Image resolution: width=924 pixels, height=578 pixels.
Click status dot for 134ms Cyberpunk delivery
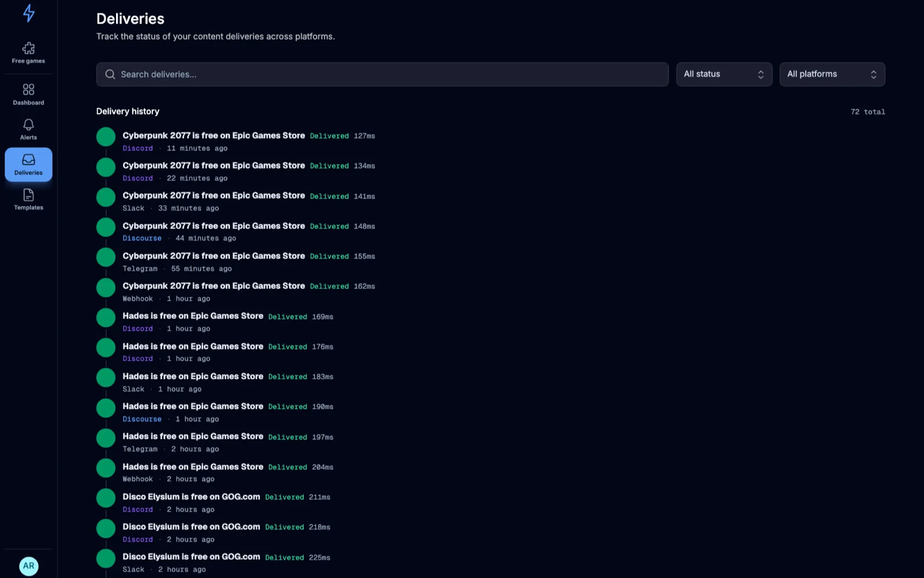point(106,167)
